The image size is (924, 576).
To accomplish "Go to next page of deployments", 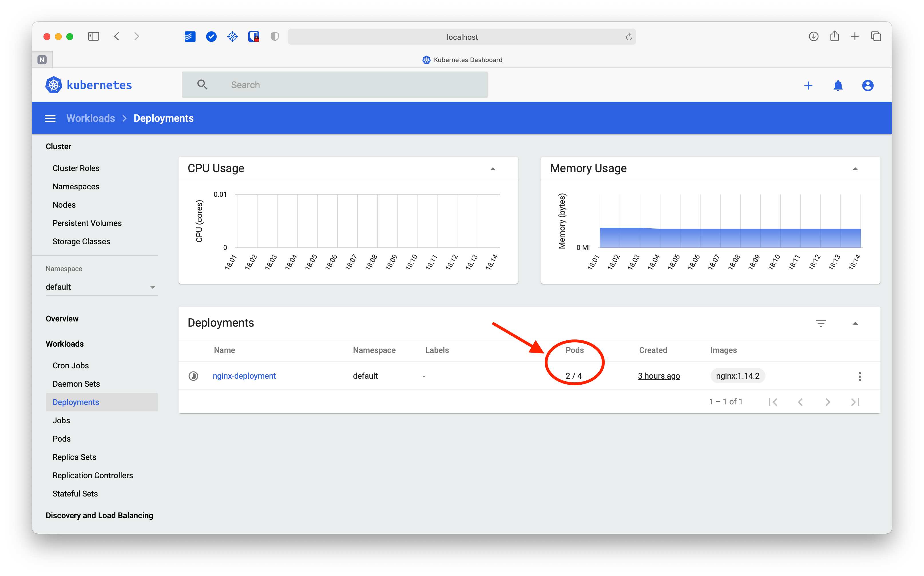I will (x=828, y=402).
